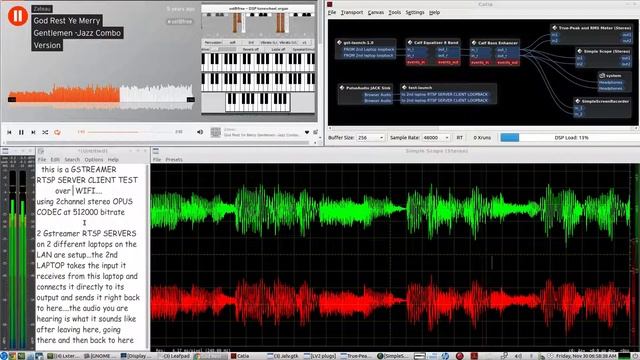
Task: Select SimpleScreenRecorder node icon
Action: click(x=578, y=101)
